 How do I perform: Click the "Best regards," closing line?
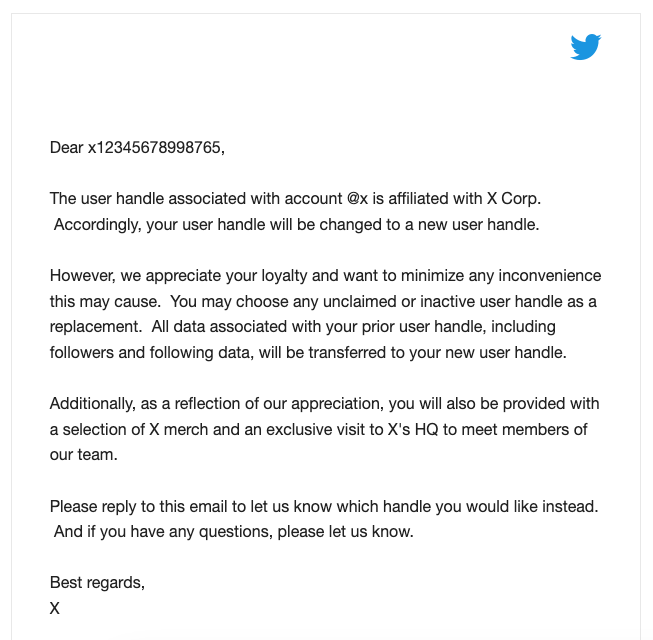pyautogui.click(x=97, y=582)
